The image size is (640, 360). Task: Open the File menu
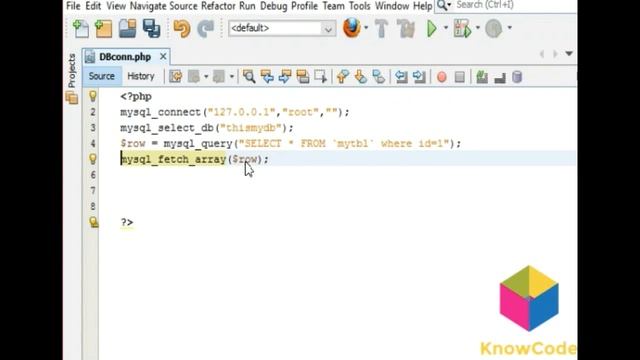point(73,6)
